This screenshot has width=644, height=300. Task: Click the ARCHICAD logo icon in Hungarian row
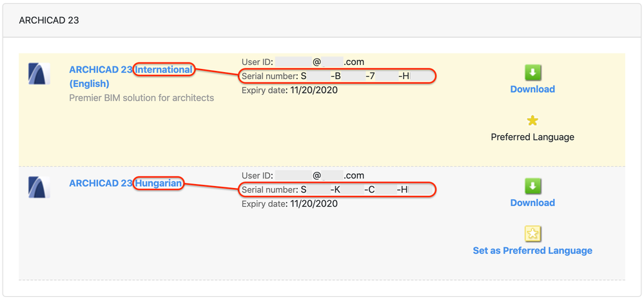(39, 187)
